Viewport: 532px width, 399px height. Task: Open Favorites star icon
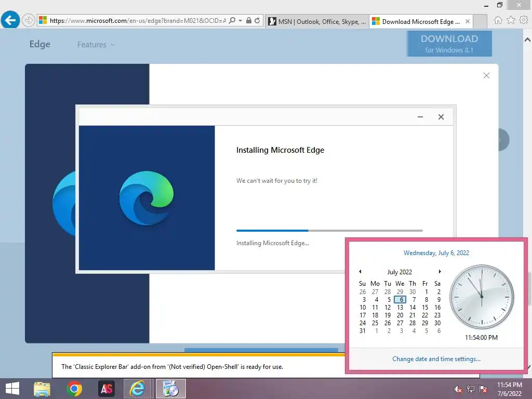(x=511, y=20)
